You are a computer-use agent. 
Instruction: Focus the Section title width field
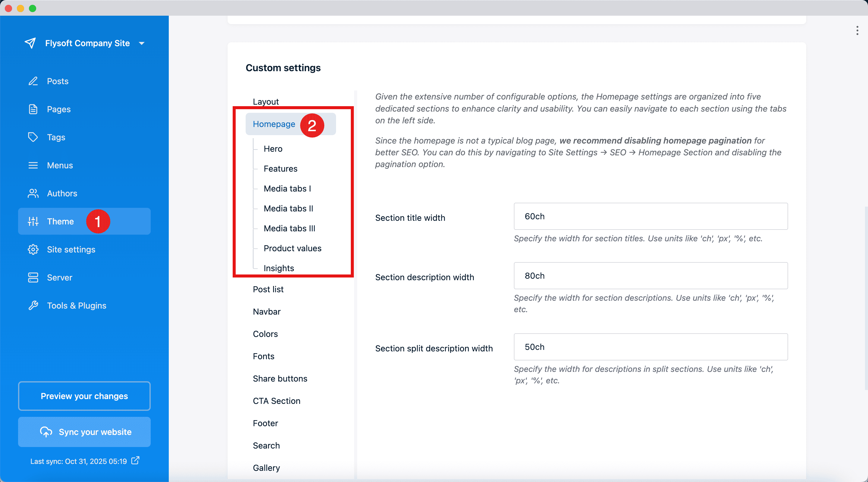650,217
